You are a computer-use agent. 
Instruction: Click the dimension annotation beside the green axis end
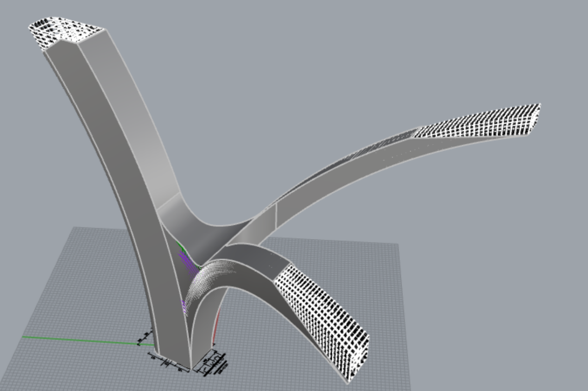tap(146, 337)
